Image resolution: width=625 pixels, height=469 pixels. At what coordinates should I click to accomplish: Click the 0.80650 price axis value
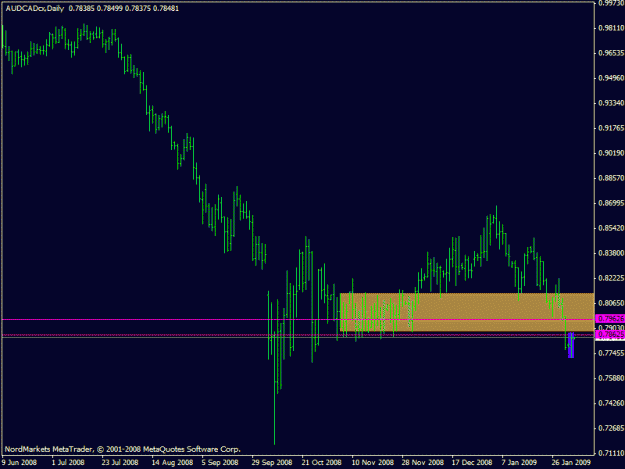[x=611, y=303]
